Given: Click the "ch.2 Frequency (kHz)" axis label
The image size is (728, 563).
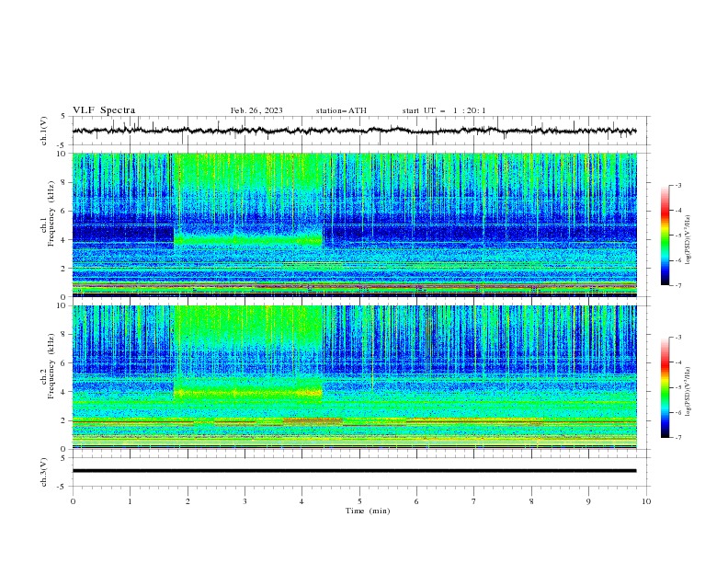Looking at the screenshot, I should coord(48,366).
